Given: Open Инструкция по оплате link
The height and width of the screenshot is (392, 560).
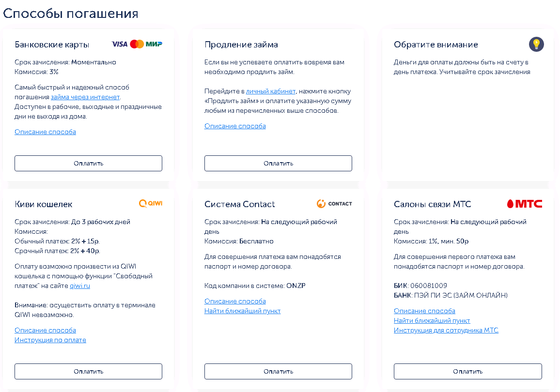Looking at the screenshot, I should click(x=50, y=340).
